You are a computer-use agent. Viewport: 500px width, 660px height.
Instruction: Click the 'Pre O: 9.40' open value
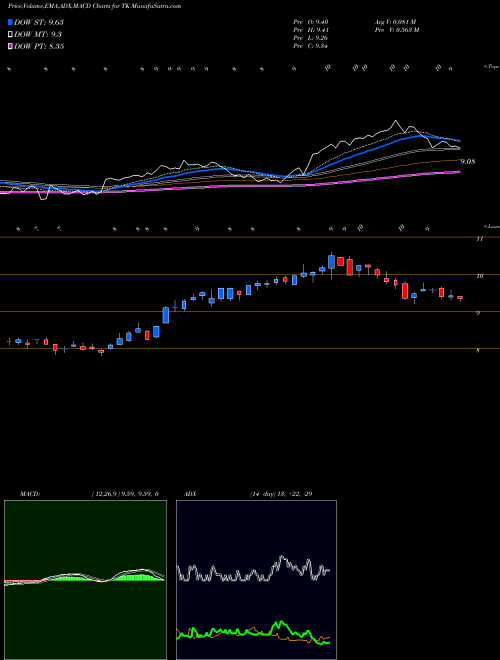pos(311,22)
